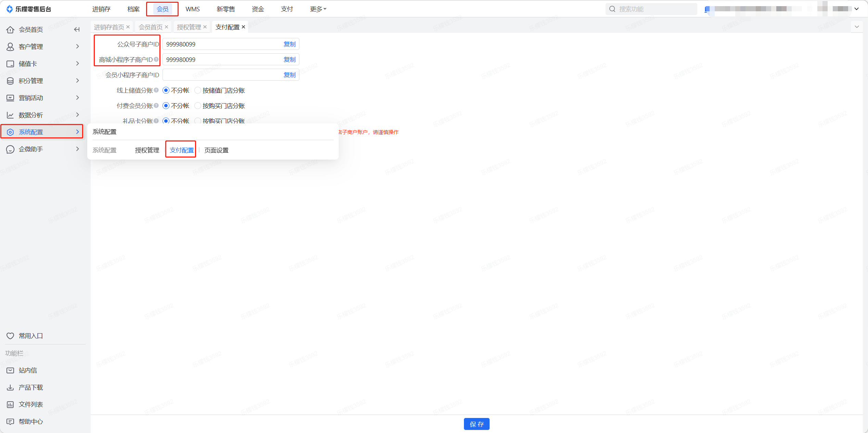Open the 更多 dropdown in top menu
The width and height of the screenshot is (868, 433).
coord(318,9)
